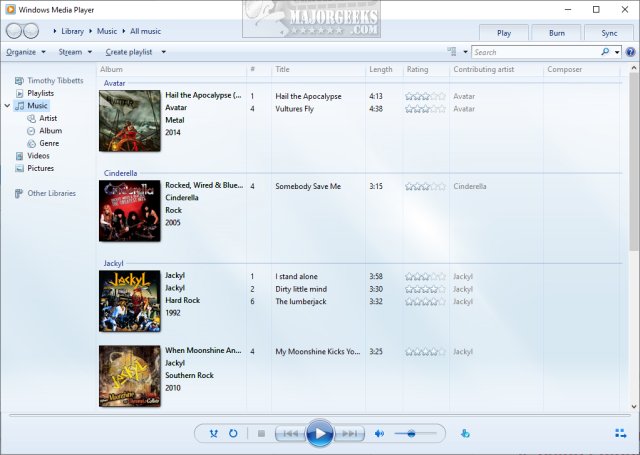
Task: Select Timothy Tibbetts in sidebar
Action: pyautogui.click(x=49, y=80)
